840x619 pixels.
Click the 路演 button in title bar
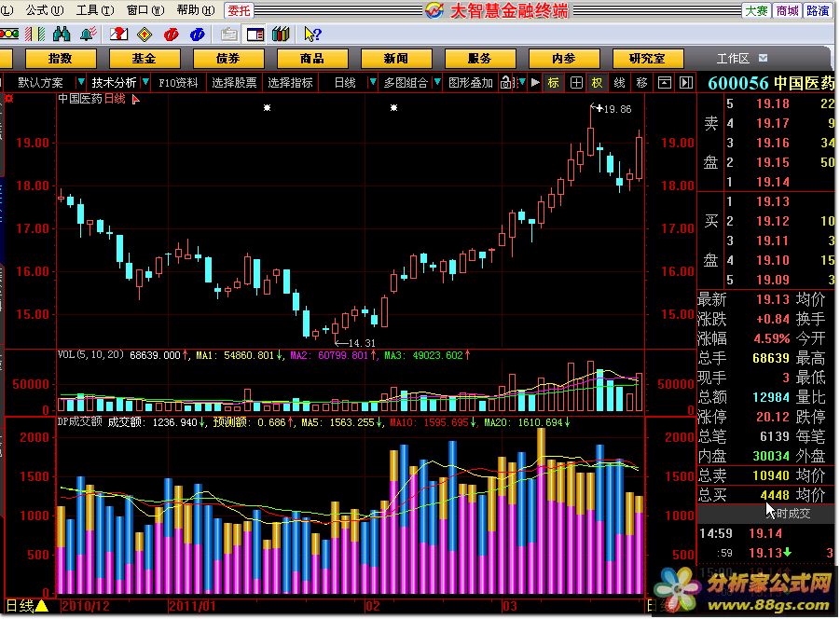pyautogui.click(x=818, y=10)
